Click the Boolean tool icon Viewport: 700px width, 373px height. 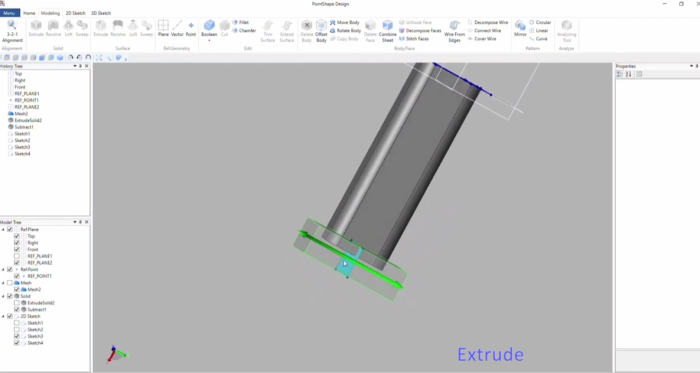(x=209, y=28)
